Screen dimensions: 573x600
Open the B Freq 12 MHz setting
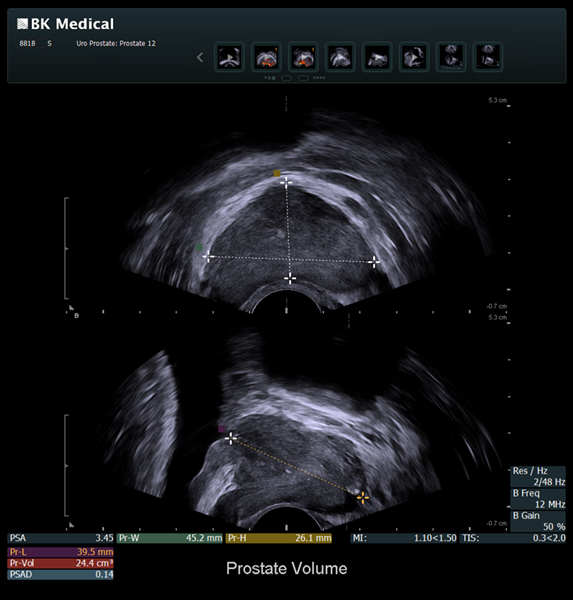(x=538, y=499)
